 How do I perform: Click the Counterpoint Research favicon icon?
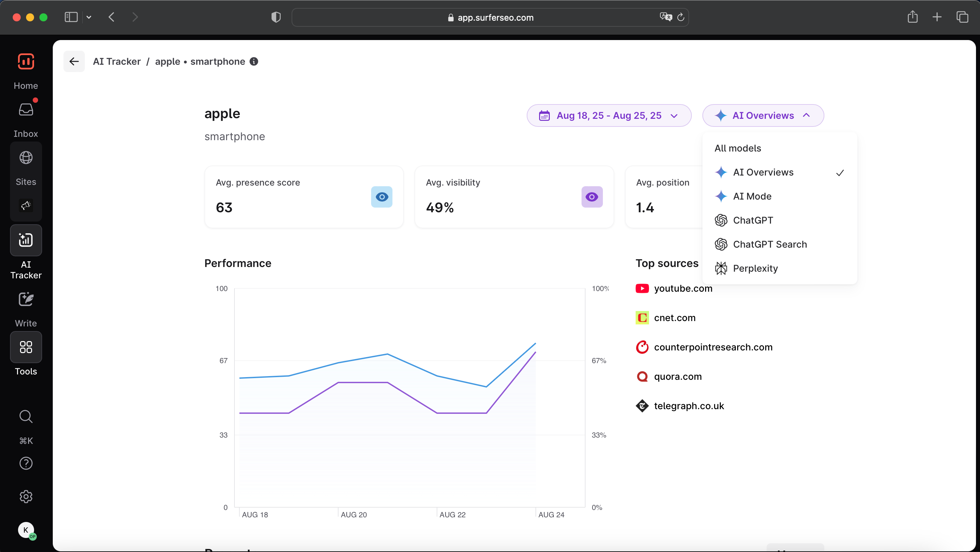click(642, 347)
